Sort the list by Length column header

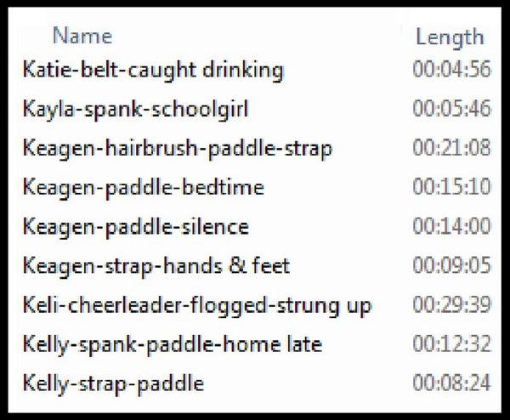[x=449, y=37]
